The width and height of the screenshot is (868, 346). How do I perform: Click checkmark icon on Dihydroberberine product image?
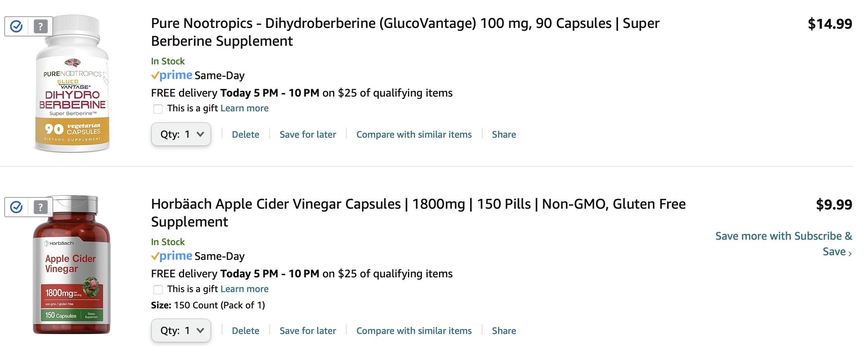[16, 26]
